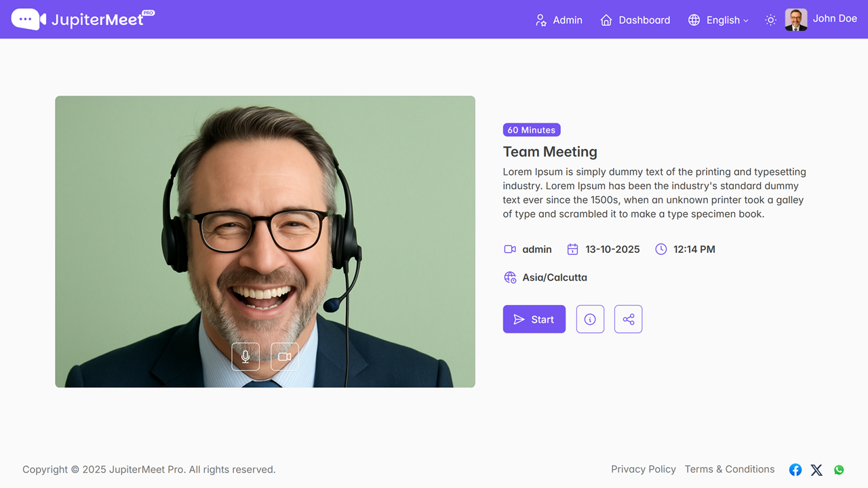Click the share meeting icon button
Screen dimensions: 868x488
(x=628, y=319)
